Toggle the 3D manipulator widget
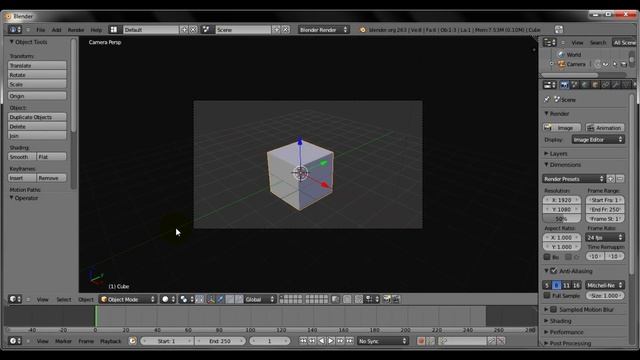This screenshot has width=640, height=360. coord(211,299)
